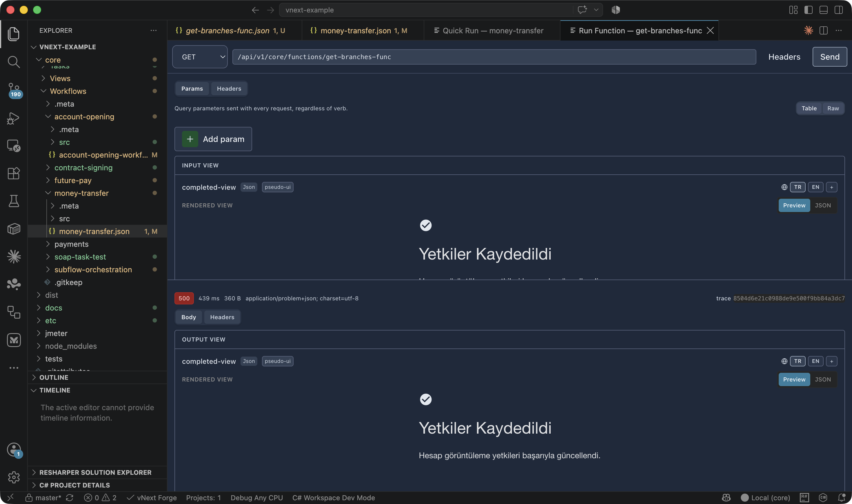Close the Run Function tab
852x504 pixels.
[710, 31]
